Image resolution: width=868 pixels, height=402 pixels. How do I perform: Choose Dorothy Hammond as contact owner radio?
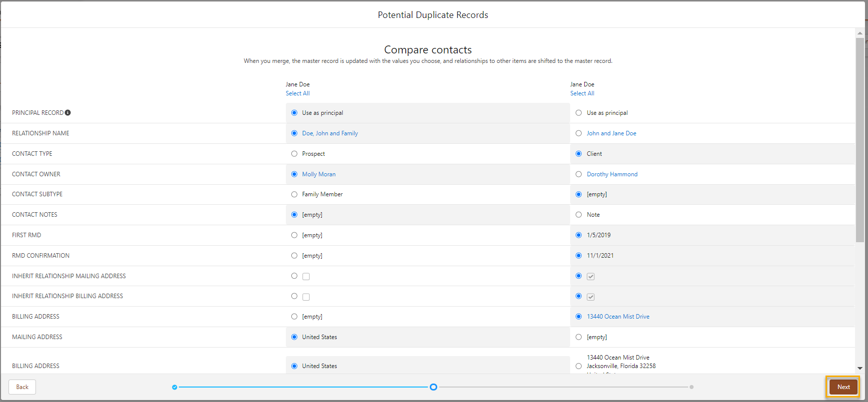click(x=579, y=174)
